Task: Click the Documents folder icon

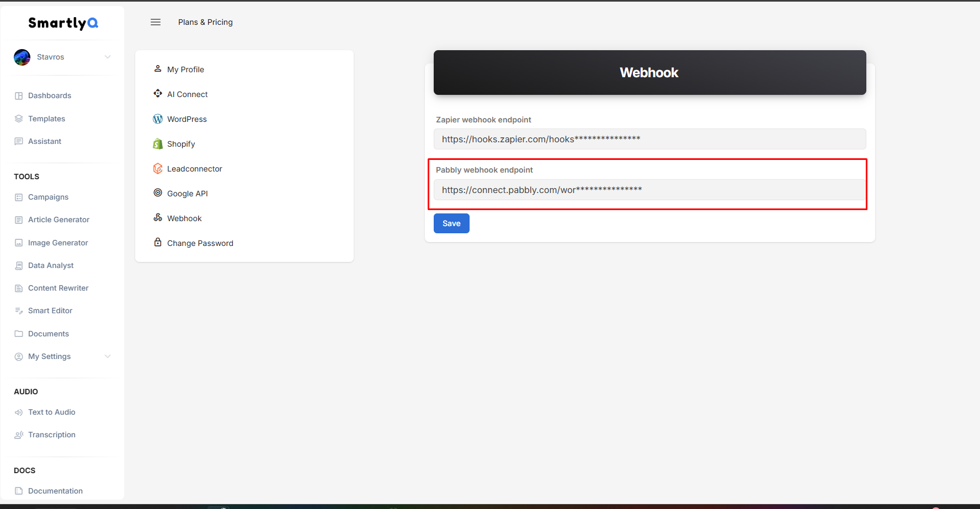Action: [x=19, y=334]
